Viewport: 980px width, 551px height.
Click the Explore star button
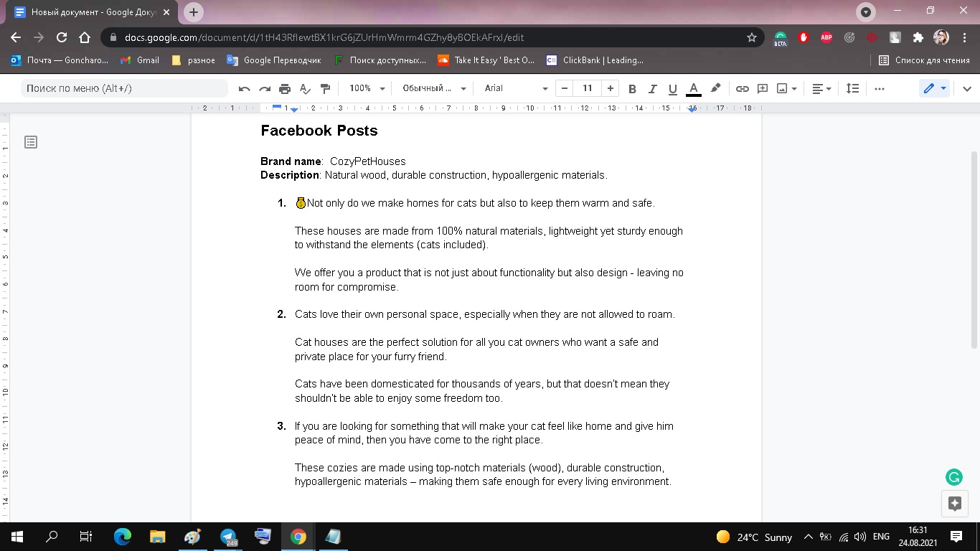click(954, 504)
